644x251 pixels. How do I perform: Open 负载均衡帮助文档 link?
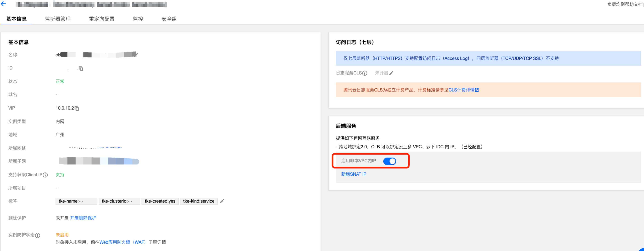625,4
